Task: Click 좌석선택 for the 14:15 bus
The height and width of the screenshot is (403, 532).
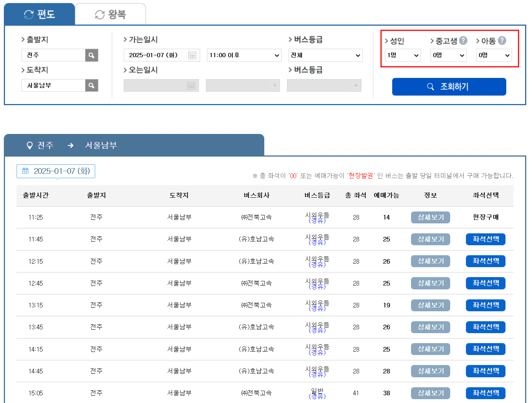Action: coord(486,349)
